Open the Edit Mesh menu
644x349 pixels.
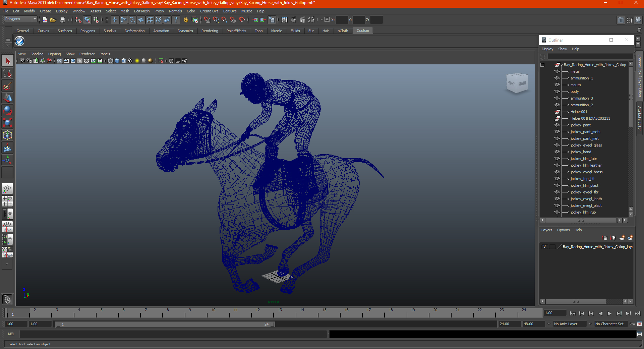(x=141, y=11)
